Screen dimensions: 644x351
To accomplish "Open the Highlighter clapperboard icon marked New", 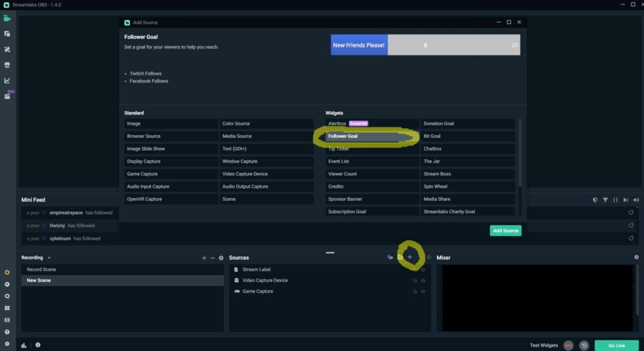I will (7, 96).
